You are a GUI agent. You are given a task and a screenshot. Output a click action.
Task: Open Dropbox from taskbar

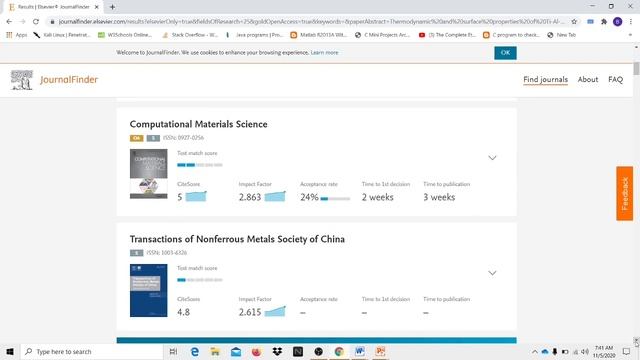click(x=277, y=351)
